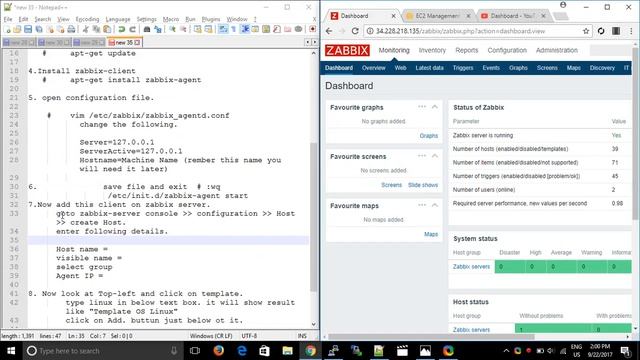The image size is (640, 360).
Task: Open Edit menu in Notepad++
Action: (23, 19)
